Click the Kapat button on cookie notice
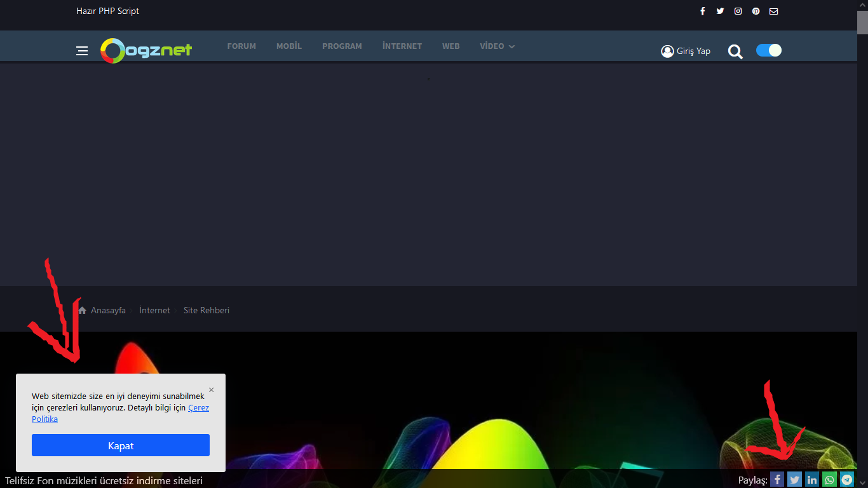The width and height of the screenshot is (868, 488). [x=120, y=445]
